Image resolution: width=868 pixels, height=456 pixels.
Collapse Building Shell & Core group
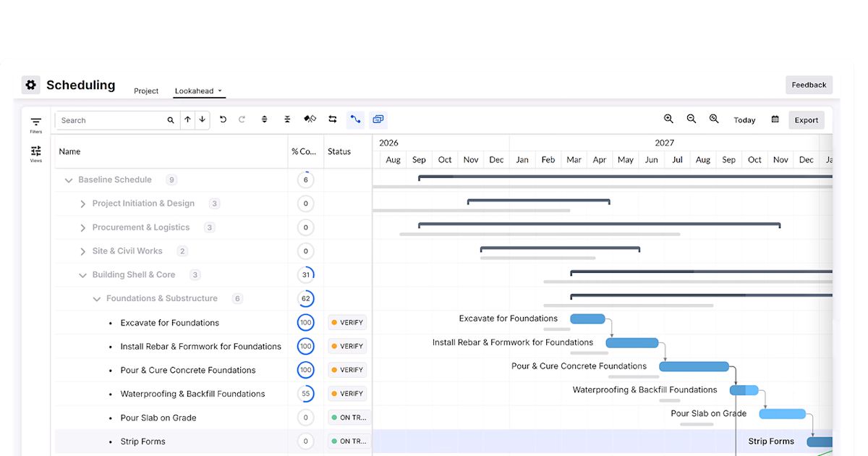click(x=83, y=275)
